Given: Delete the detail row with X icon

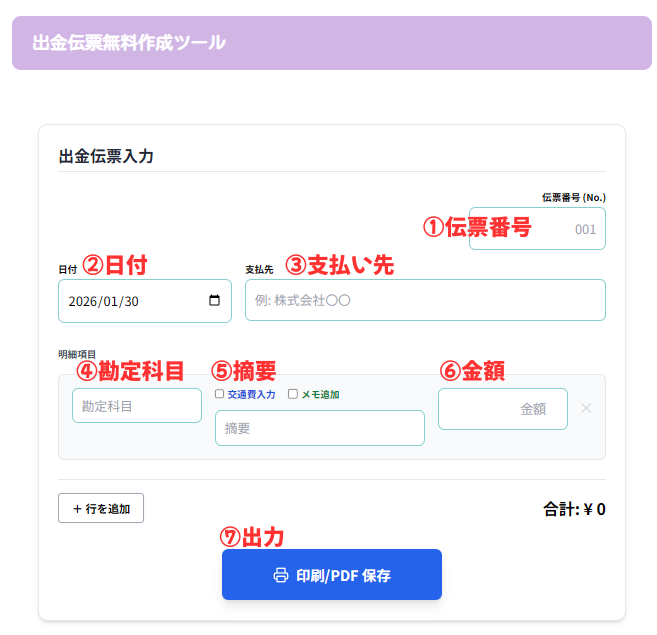Looking at the screenshot, I should pos(586,408).
